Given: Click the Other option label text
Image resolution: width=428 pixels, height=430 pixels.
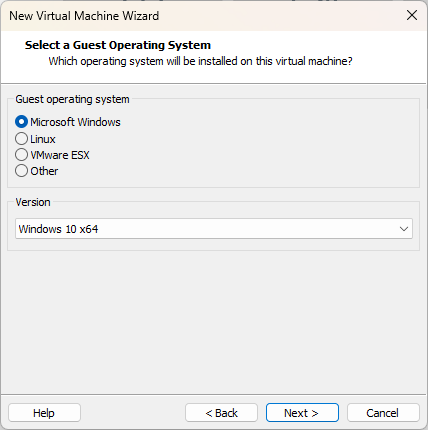Looking at the screenshot, I should (44, 171).
